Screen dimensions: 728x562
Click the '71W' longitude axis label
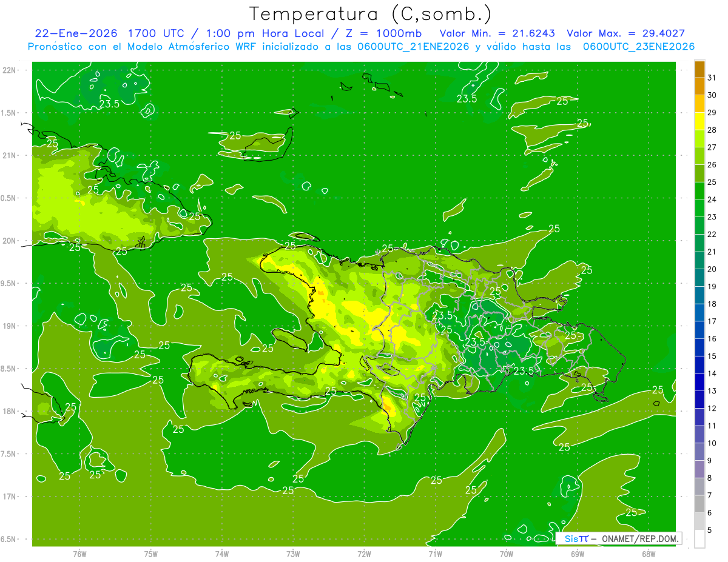435,554
